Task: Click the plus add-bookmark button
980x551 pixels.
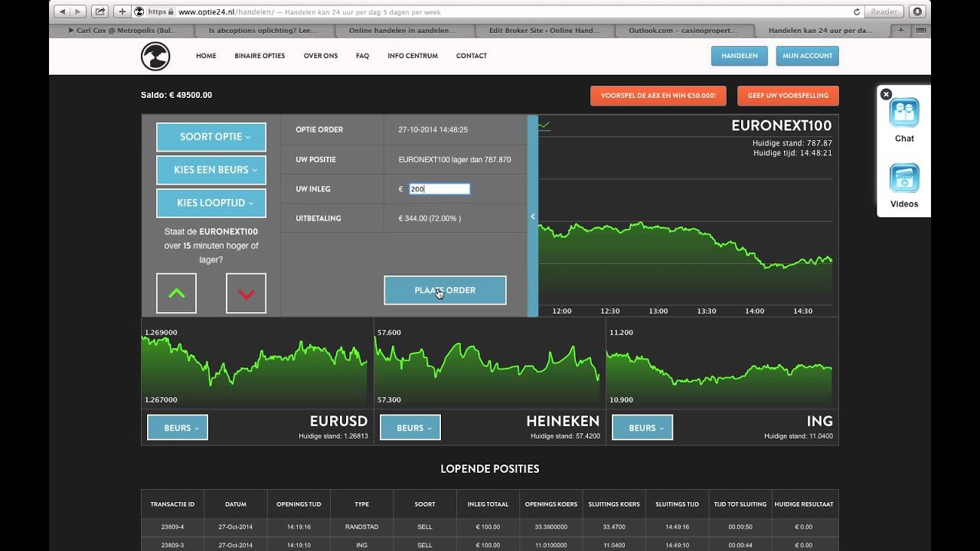Action: coord(122,11)
